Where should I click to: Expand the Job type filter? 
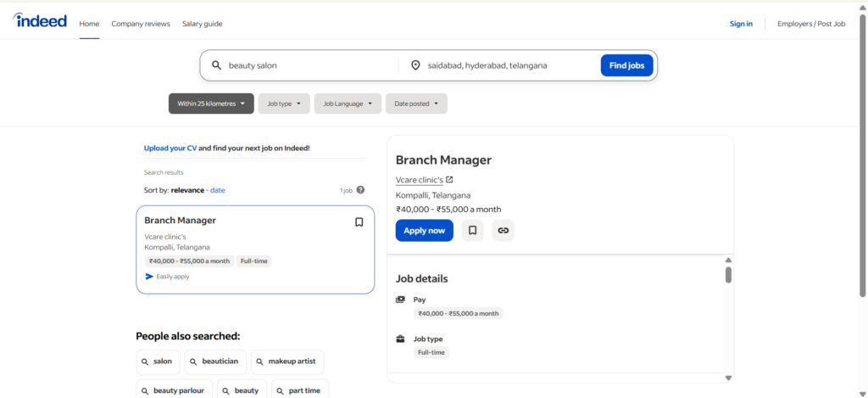[x=283, y=104]
